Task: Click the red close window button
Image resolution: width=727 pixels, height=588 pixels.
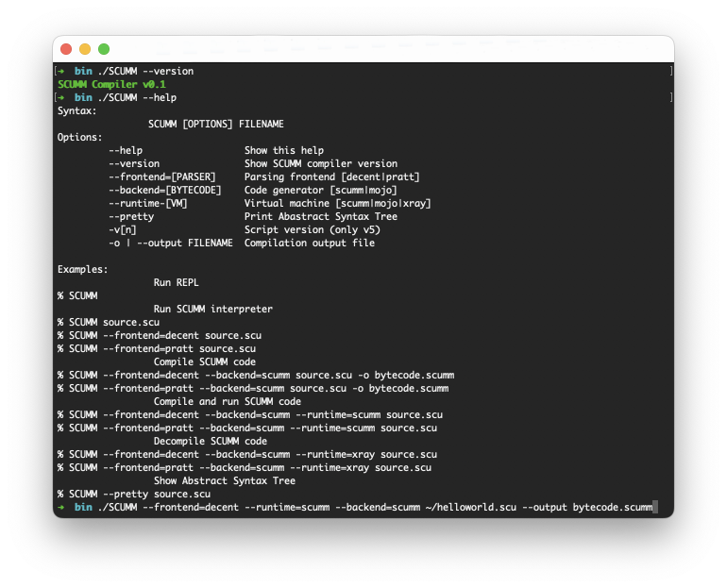Action: point(66,49)
